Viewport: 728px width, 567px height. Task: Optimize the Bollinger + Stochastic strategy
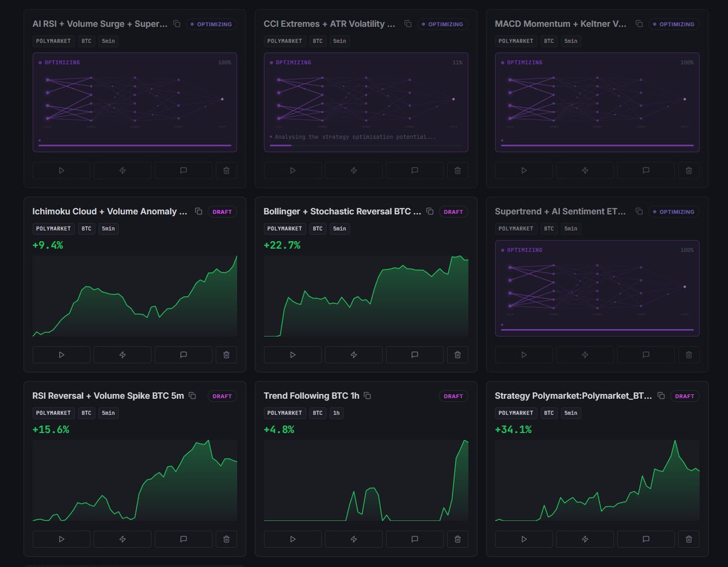pyautogui.click(x=354, y=355)
